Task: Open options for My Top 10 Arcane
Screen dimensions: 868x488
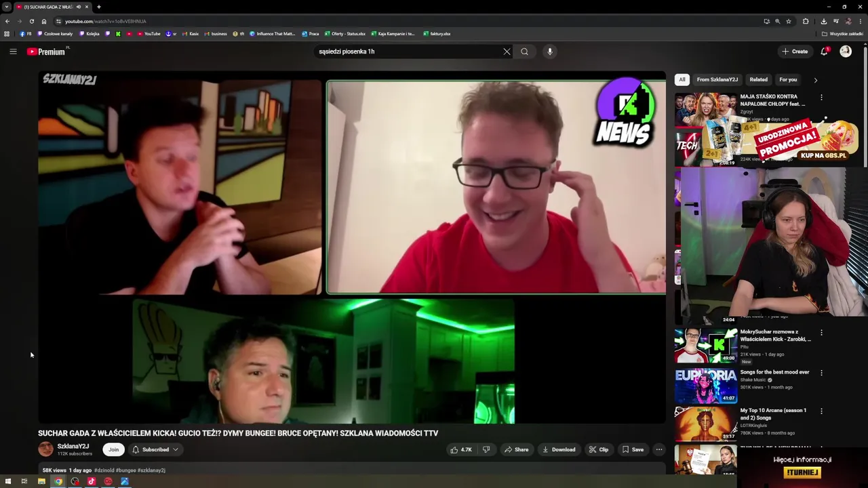Action: pos(821,411)
